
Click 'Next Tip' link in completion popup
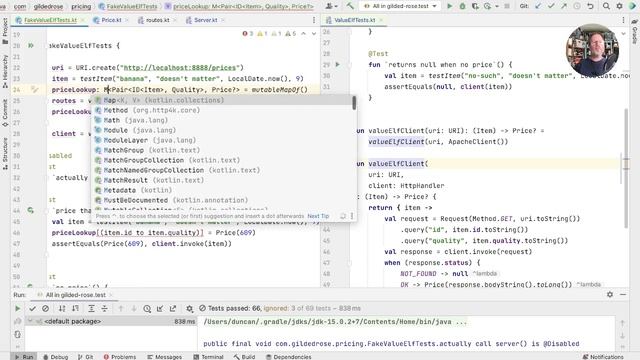pos(318,216)
